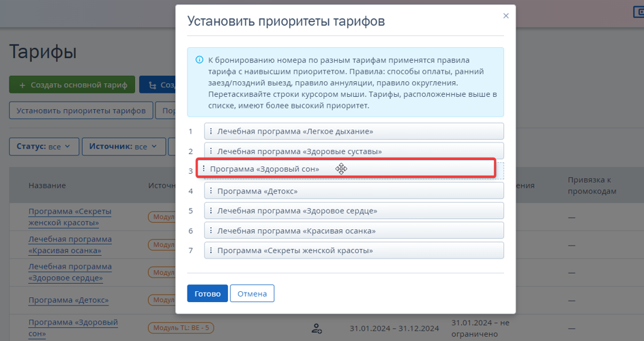Click the Модуль TL: BE - 5 badge
The width and height of the screenshot is (644, 341).
181,328
